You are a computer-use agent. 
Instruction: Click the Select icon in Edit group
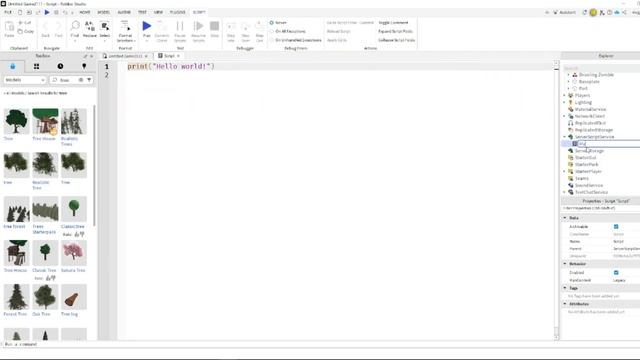click(105, 26)
